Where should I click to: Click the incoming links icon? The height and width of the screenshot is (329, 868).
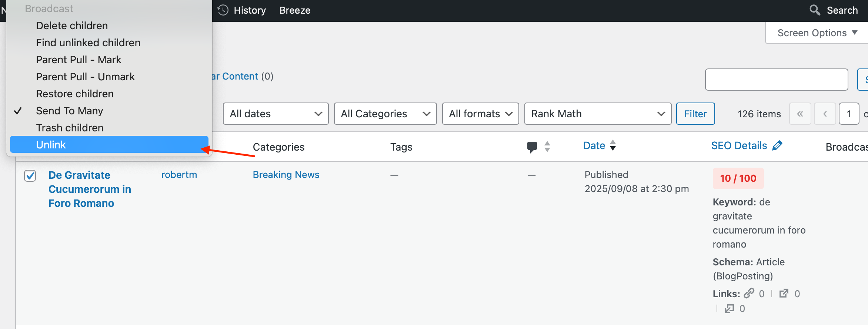730,308
